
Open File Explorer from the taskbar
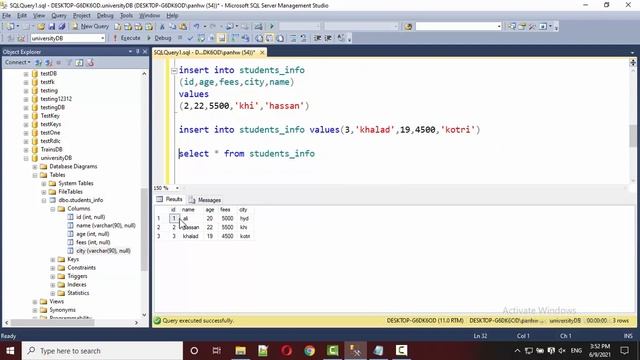[240, 351]
